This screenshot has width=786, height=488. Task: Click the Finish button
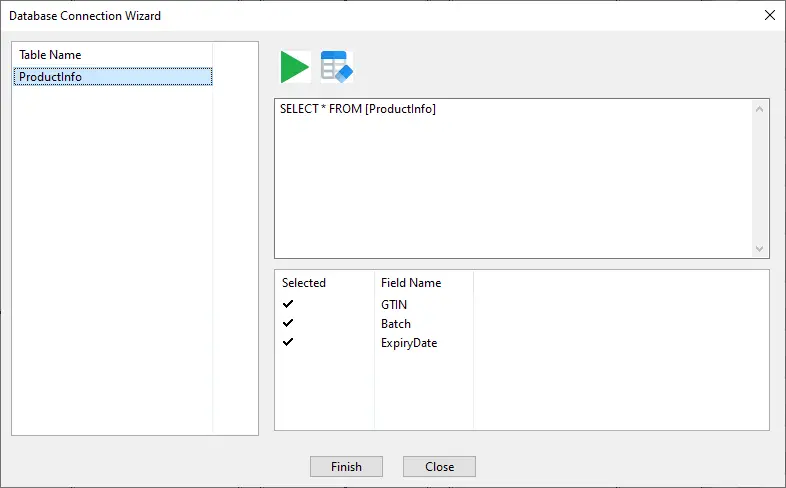tap(346, 466)
